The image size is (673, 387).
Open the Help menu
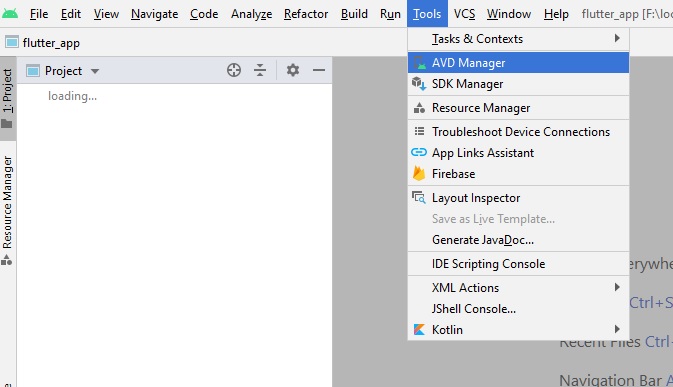(x=556, y=14)
